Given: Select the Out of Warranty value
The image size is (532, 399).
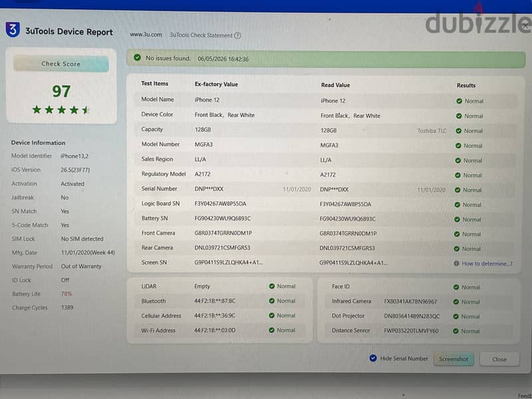Looking at the screenshot, I should [81, 267].
